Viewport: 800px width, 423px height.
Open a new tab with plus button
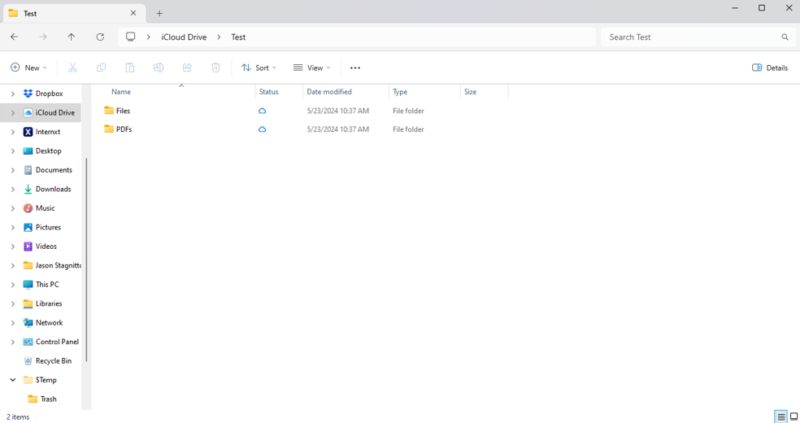(159, 14)
